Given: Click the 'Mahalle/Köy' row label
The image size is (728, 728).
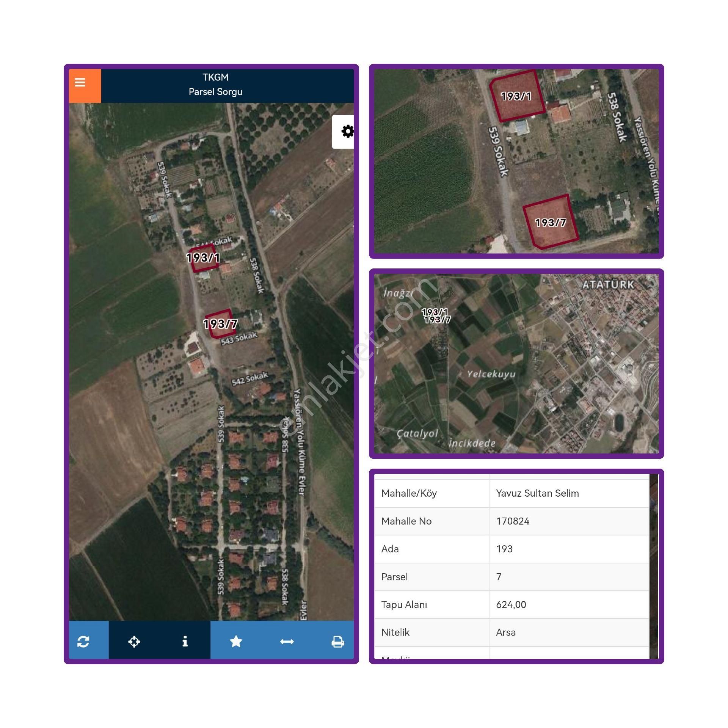Looking at the screenshot, I should point(409,493).
